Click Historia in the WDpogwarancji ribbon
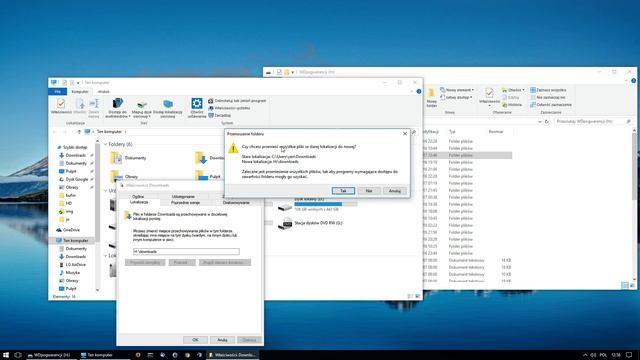Viewport: 640px width, 360px height. click(512, 105)
